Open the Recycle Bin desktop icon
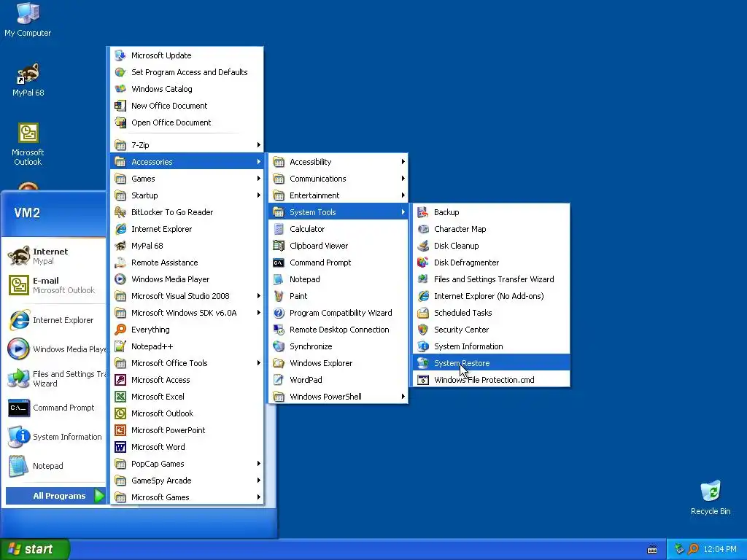 coord(711,491)
